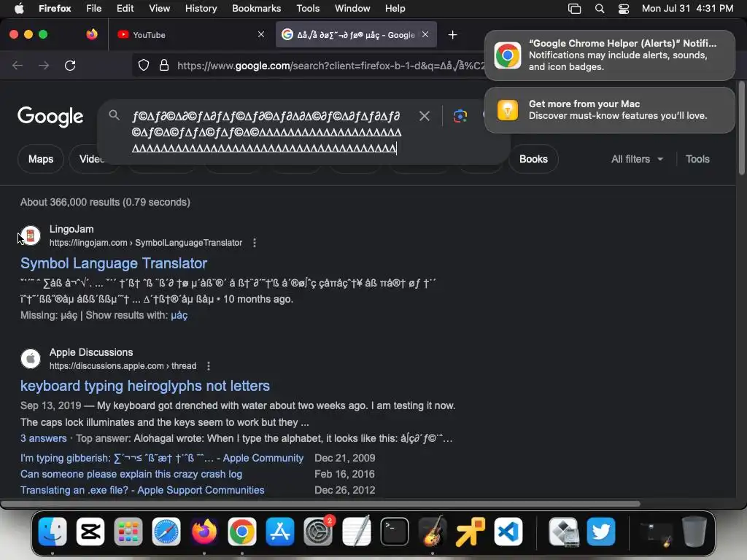Click the horizontal page scrollbar
Image resolution: width=747 pixels, height=560 pixels.
coord(320,503)
